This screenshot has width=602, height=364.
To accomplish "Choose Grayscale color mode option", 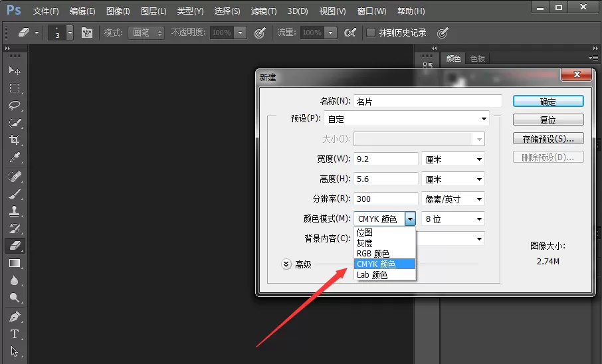I will 384,243.
